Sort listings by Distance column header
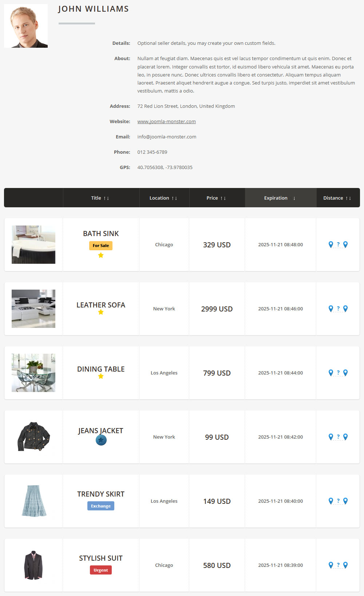The height and width of the screenshot is (596, 364). click(337, 198)
